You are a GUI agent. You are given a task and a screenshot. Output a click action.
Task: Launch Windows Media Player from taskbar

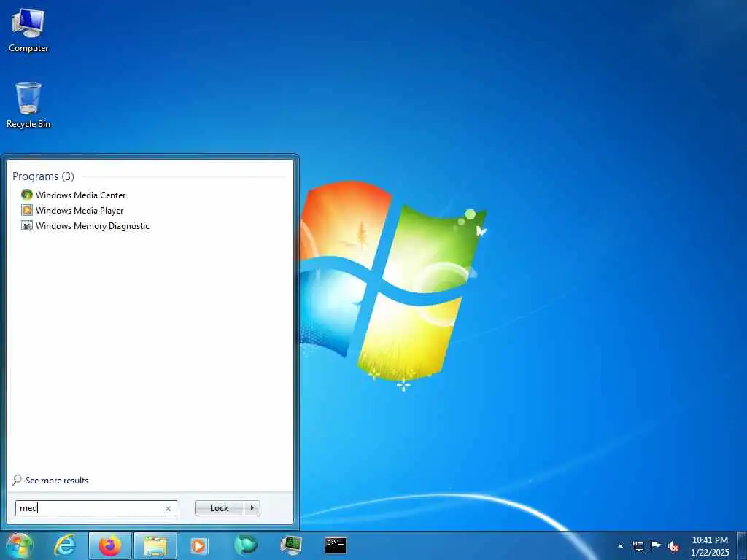(200, 545)
